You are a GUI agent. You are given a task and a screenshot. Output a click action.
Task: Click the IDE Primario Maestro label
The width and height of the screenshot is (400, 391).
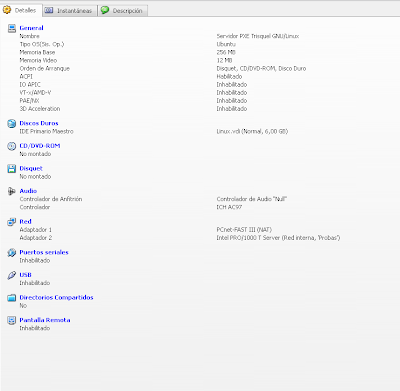pyautogui.click(x=46, y=131)
